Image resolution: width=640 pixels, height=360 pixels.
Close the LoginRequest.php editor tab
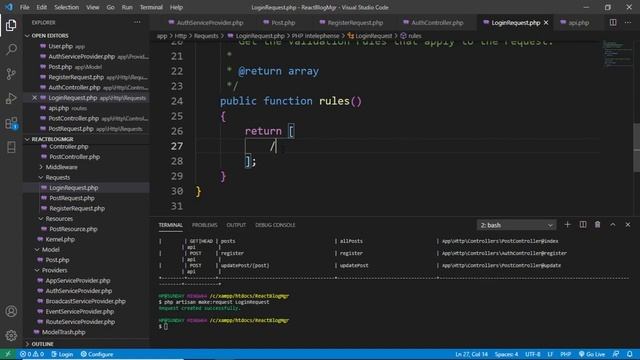click(x=546, y=22)
